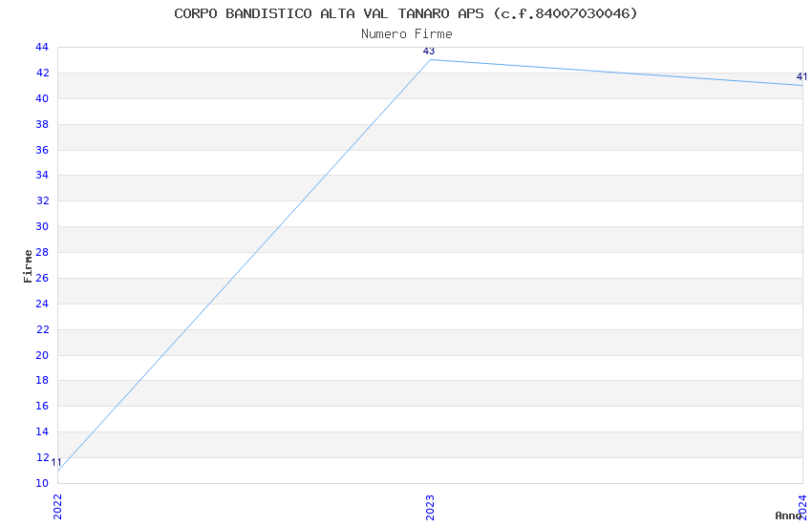Image resolution: width=812 pixels, height=525 pixels.
Task: Click the data label 11 at line start
Action: [x=56, y=462]
